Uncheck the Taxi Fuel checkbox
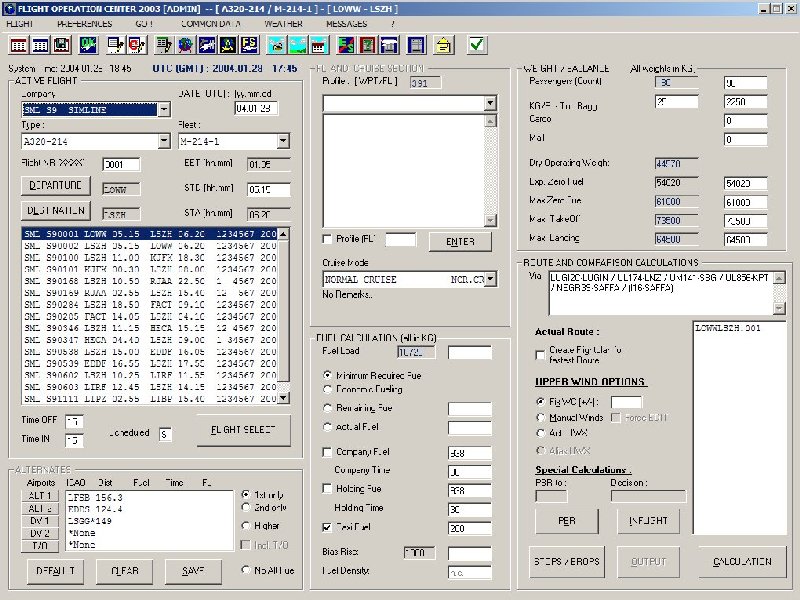800x600 pixels. (327, 526)
